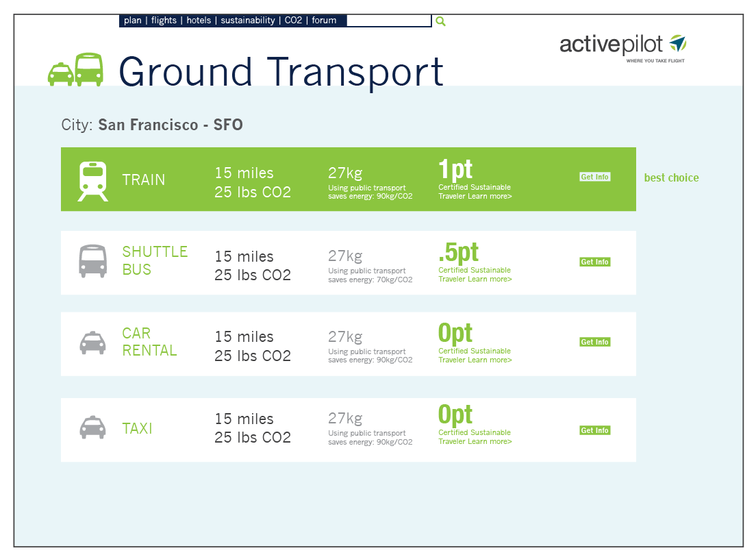Click Learn more link in Car Rental row
Screen dimensions: 756x557
pos(490,360)
